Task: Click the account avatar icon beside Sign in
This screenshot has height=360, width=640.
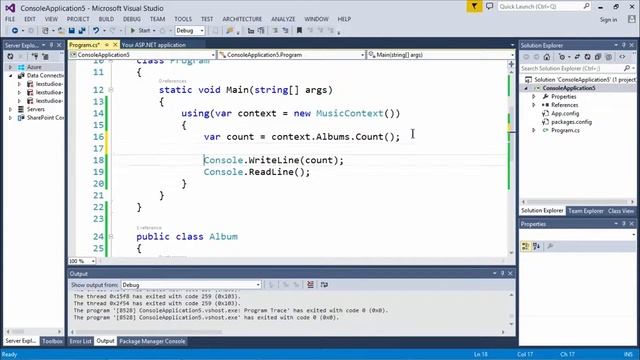Action: (x=631, y=19)
